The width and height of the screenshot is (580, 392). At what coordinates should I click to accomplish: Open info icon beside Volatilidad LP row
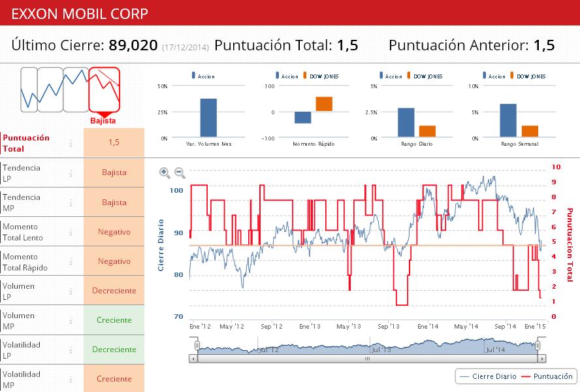coord(71,350)
